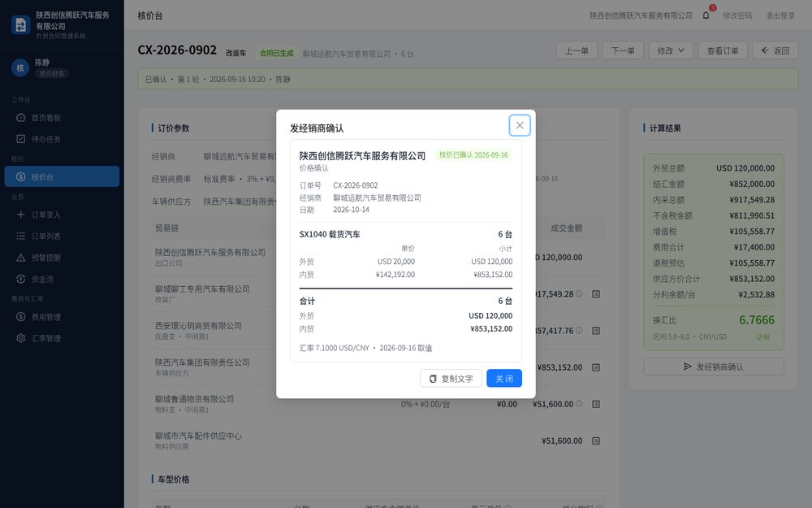This screenshot has height=508, width=812.
Task: Click detail icon in 聊城聊工专用汽车有限公司 row
Action: tap(596, 294)
